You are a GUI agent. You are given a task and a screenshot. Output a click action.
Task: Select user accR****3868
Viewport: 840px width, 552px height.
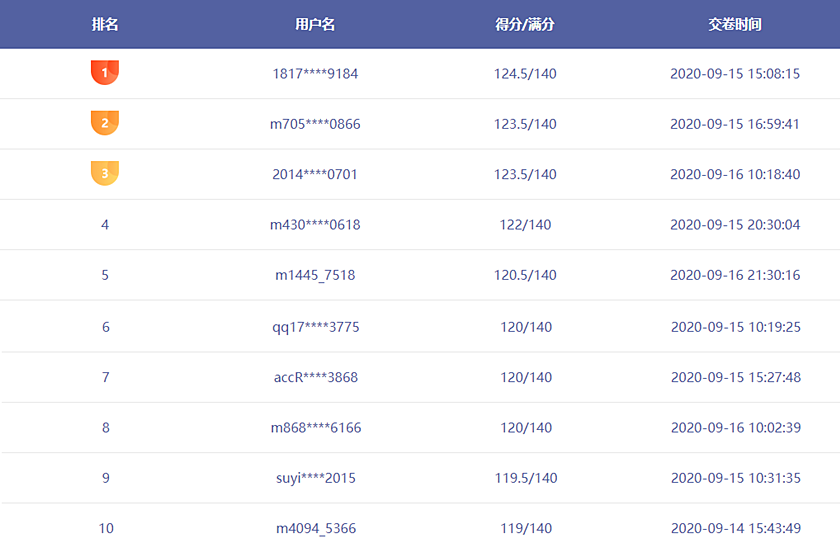(x=315, y=377)
